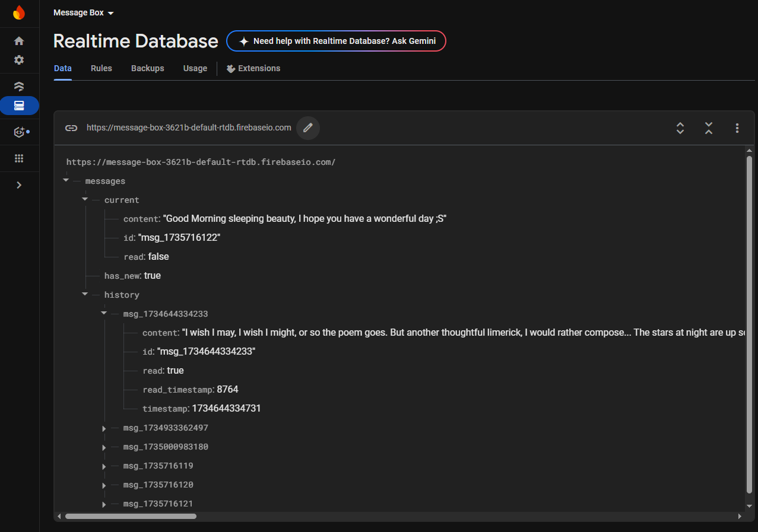
Task: Switch to the Backups tab
Action: 147,68
